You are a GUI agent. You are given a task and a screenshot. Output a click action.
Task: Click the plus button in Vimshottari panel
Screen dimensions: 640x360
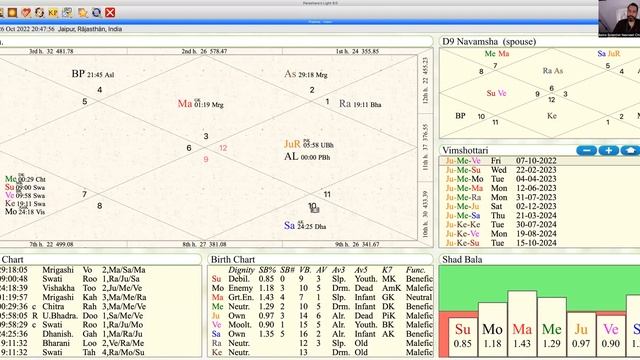tap(609, 151)
